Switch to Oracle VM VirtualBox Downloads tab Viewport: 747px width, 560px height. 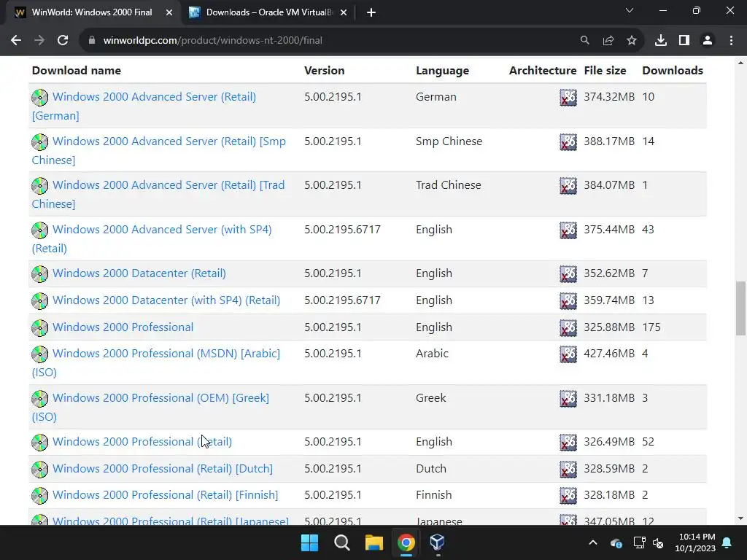269,12
